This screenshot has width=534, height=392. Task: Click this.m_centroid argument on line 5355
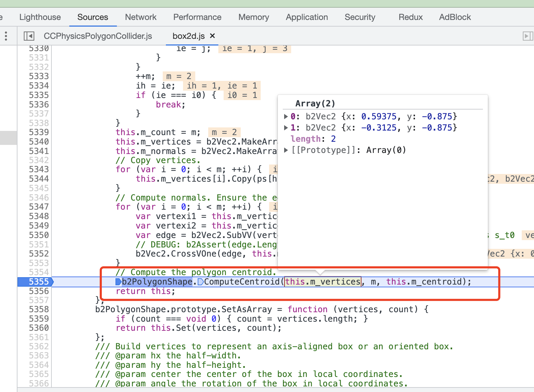pos(424,282)
